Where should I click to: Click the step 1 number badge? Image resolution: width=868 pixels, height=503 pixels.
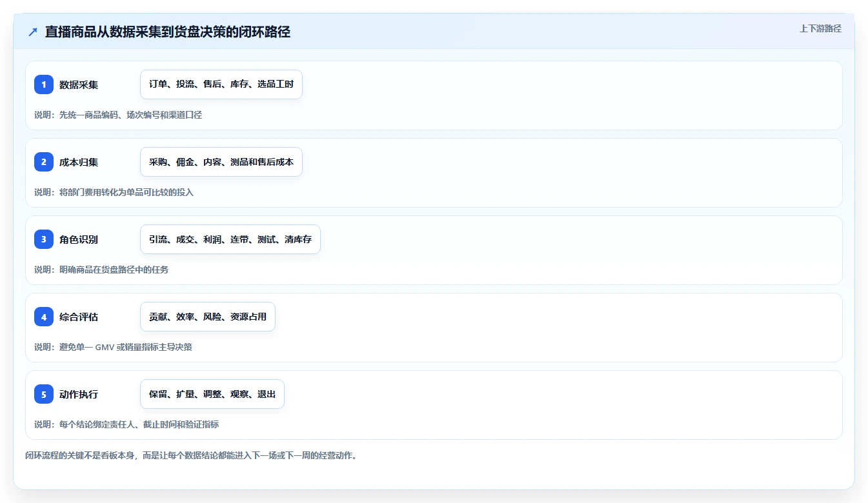(x=44, y=84)
